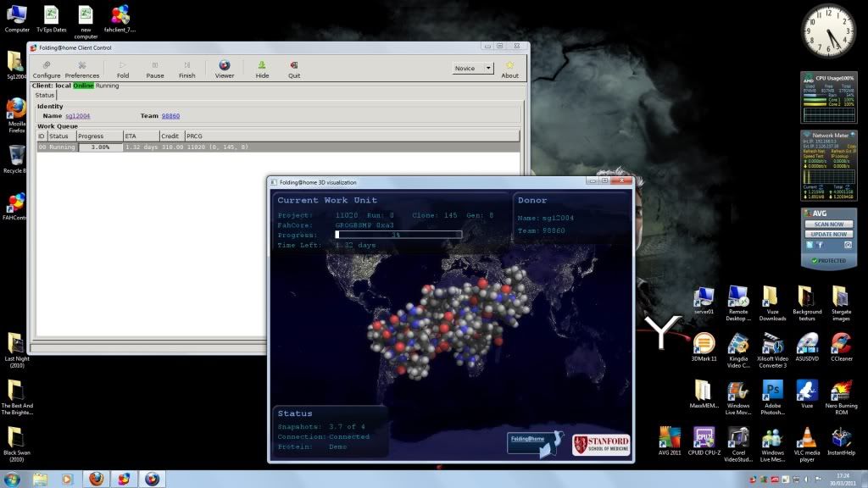
Task: Select the Nero Burning ROM icon
Action: (x=841, y=397)
